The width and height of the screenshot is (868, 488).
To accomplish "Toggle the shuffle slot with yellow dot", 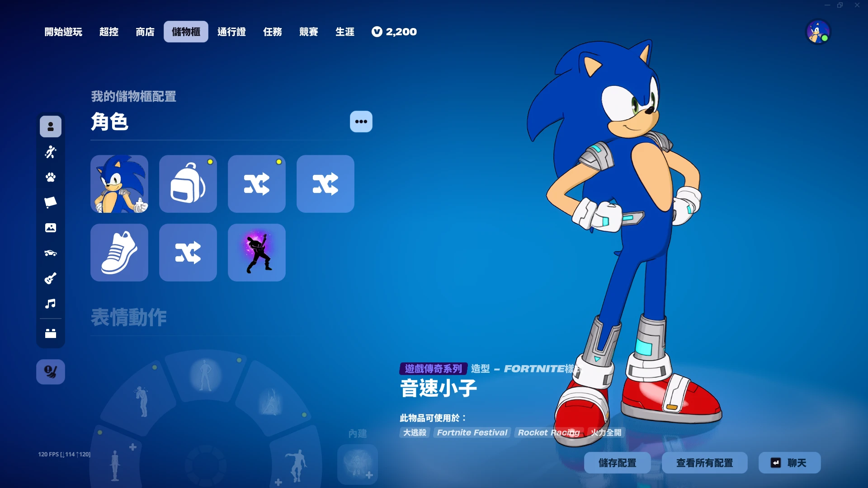I will coord(257,184).
